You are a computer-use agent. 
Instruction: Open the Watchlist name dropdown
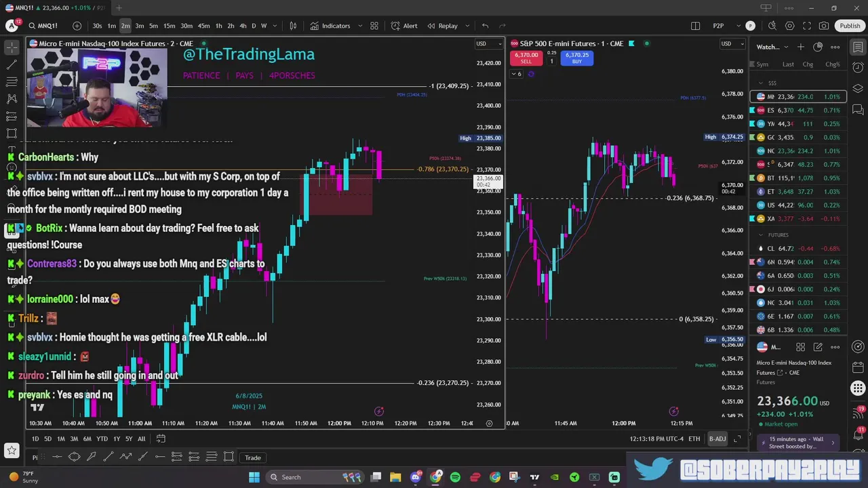[x=772, y=47]
